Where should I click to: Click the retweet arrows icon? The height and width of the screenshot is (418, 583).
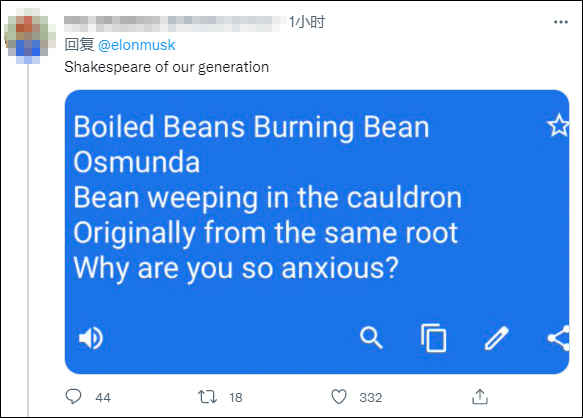point(207,397)
